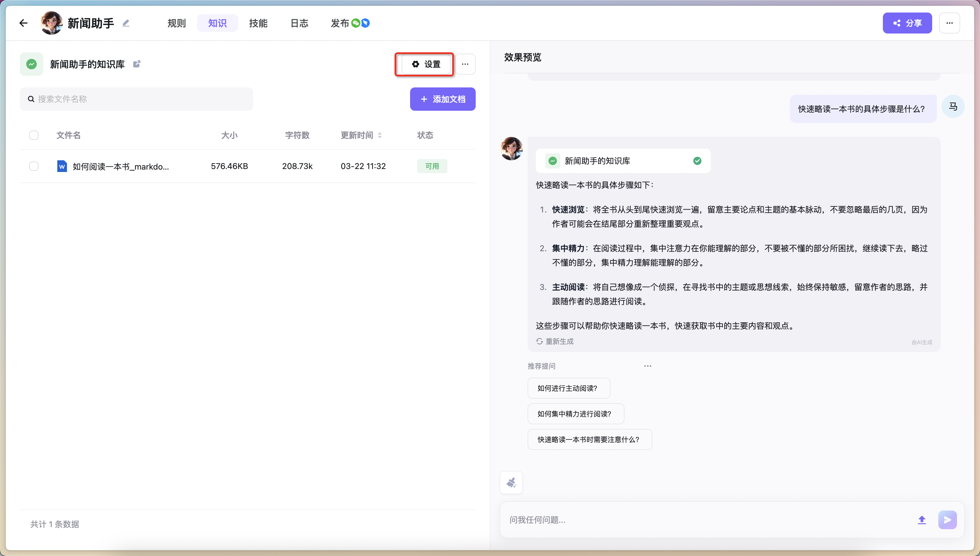Go to the 发布 tab
The image size is (980, 556).
coord(340,23)
